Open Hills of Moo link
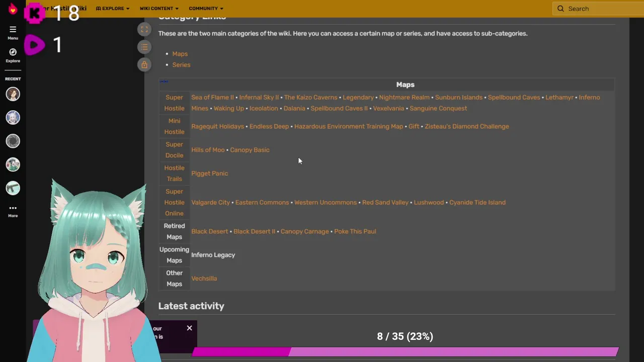Screen dimensions: 644x362 tap(208, 150)
